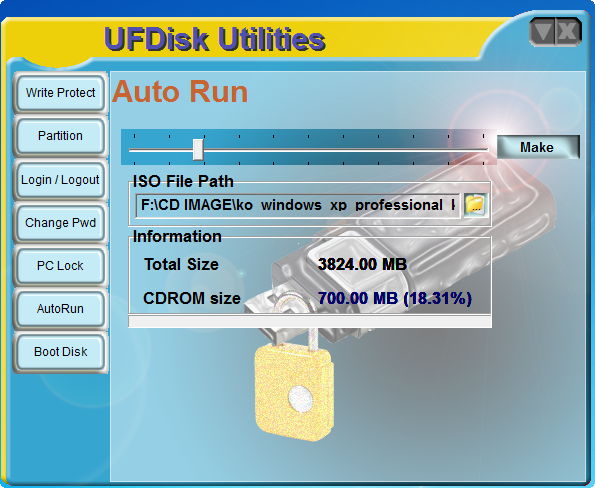Switch to the Partition section

60,136
